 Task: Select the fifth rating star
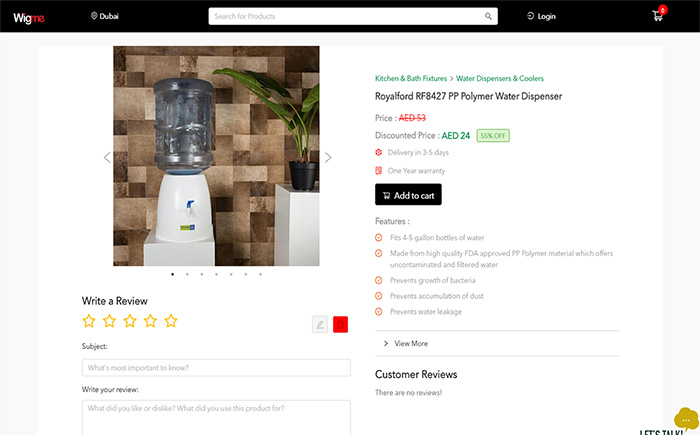pos(171,321)
